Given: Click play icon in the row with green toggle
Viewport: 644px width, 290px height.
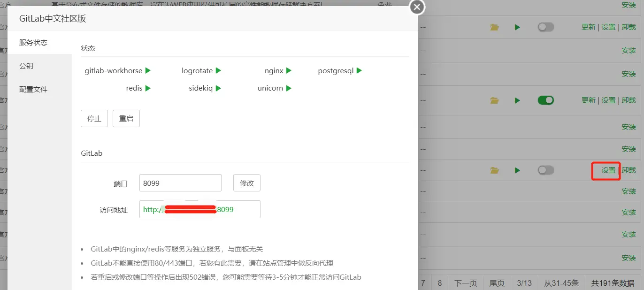Looking at the screenshot, I should pos(517,100).
